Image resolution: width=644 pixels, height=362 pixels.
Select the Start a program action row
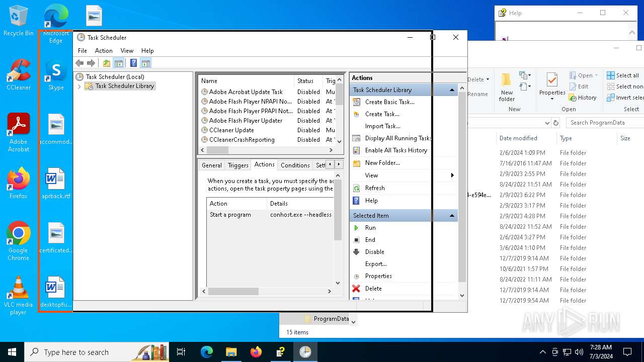[x=270, y=215]
